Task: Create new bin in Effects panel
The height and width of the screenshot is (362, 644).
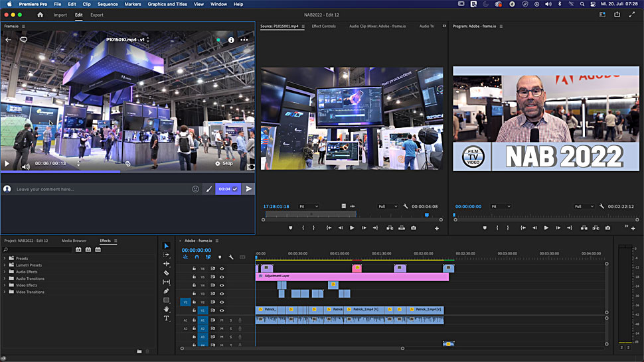Action: 139,351
